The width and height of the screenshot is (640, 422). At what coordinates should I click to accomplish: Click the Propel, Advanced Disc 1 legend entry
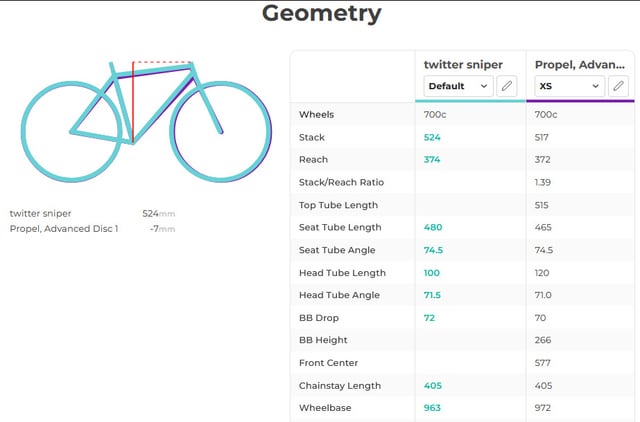click(64, 229)
